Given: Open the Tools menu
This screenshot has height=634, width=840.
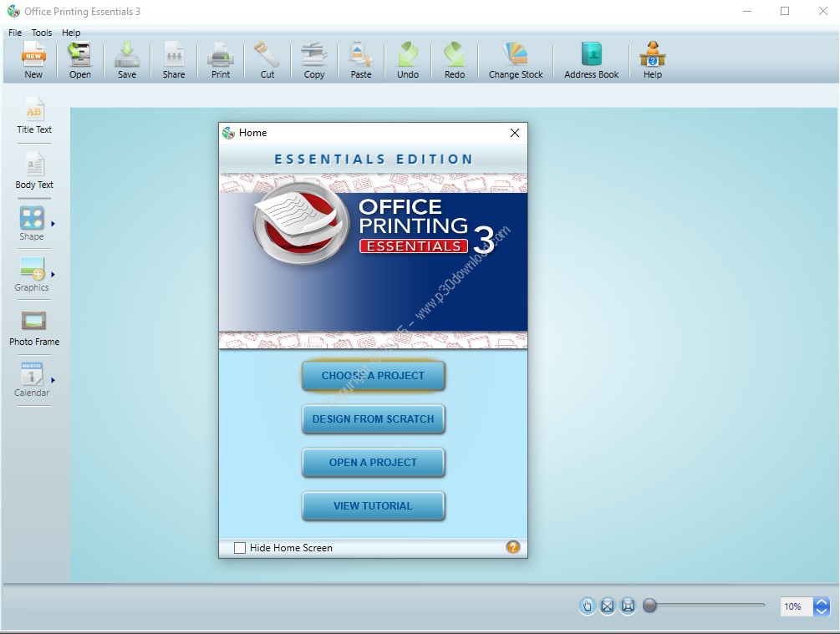Looking at the screenshot, I should click(x=42, y=33).
